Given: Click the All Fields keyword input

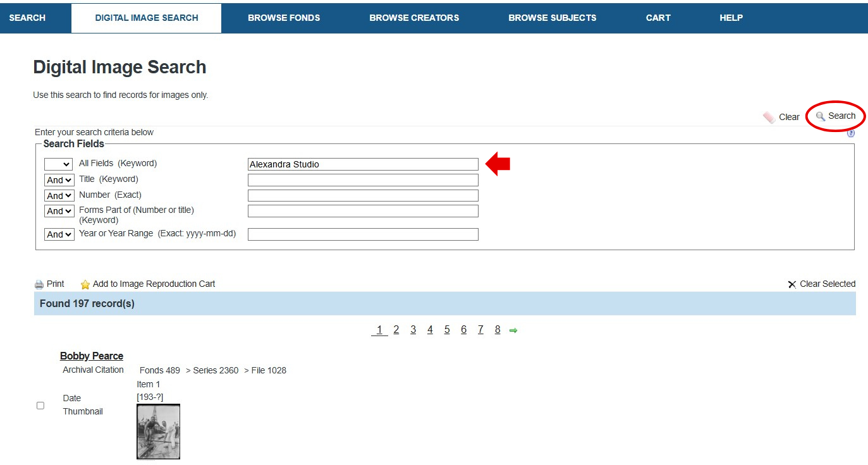Looking at the screenshot, I should click(363, 164).
